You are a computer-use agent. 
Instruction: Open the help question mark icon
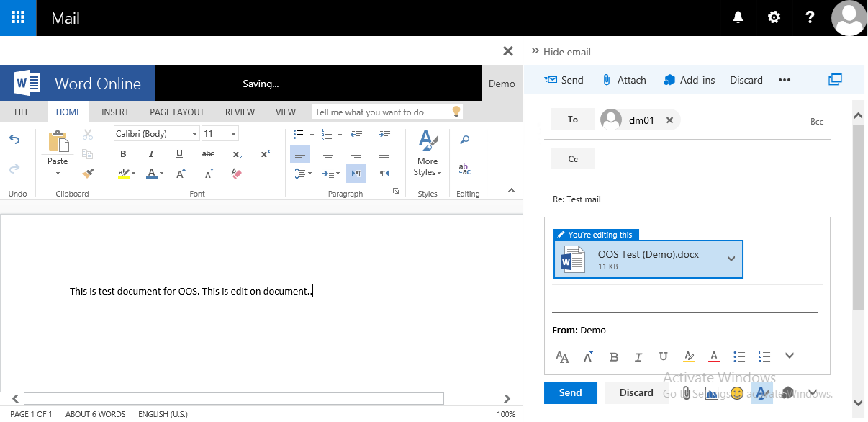pyautogui.click(x=810, y=18)
